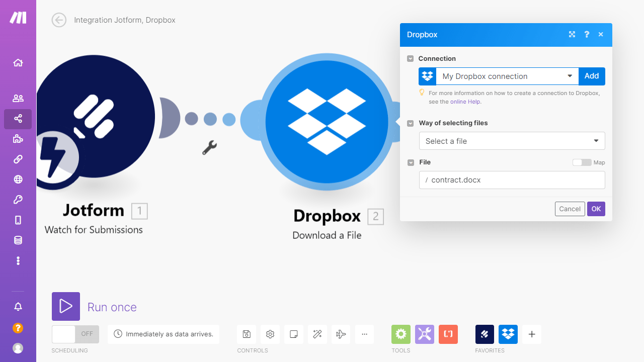Show more sidebar options
The height and width of the screenshot is (362, 644).
pos(18,260)
